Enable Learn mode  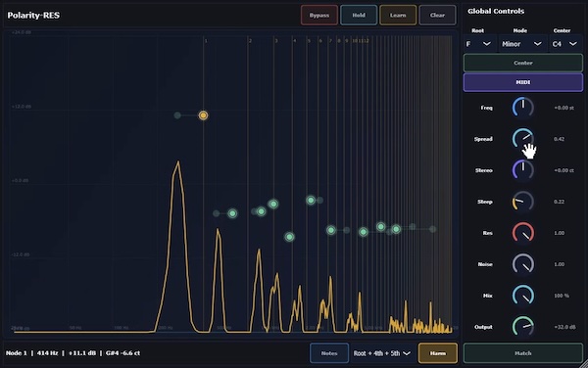398,16
